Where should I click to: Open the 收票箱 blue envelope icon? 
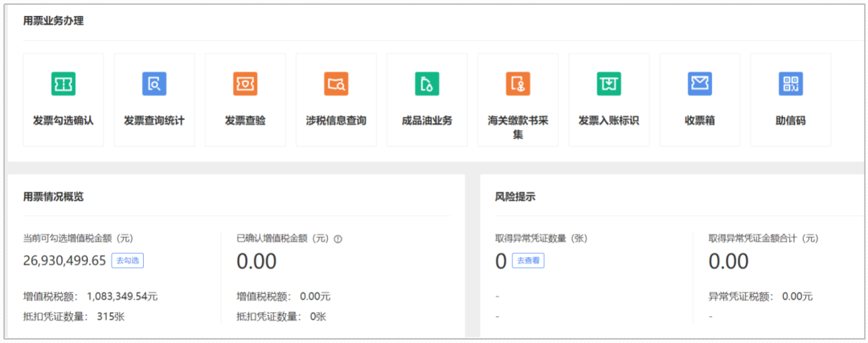point(700,84)
